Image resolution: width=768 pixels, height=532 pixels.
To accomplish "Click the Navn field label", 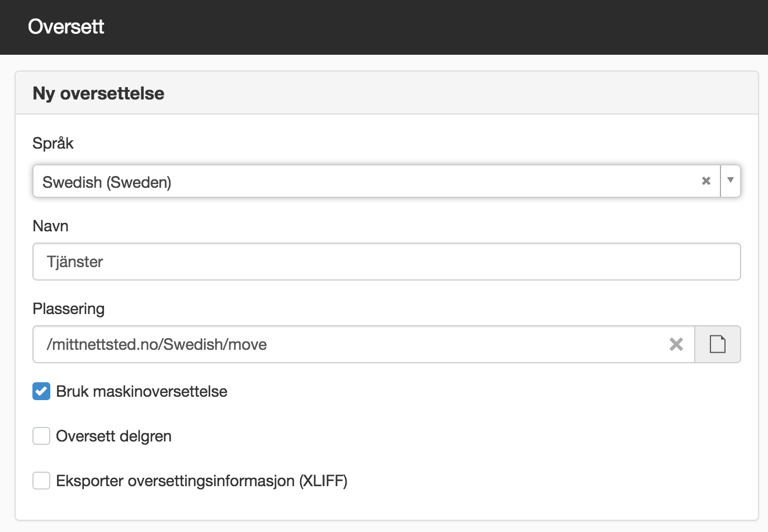I will click(51, 226).
